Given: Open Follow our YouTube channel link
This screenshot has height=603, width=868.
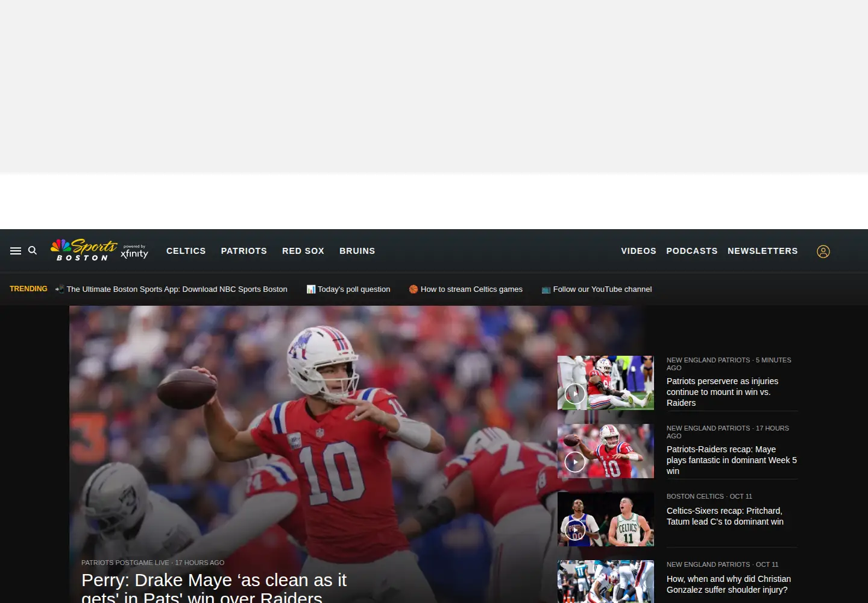Looking at the screenshot, I should coord(597,289).
